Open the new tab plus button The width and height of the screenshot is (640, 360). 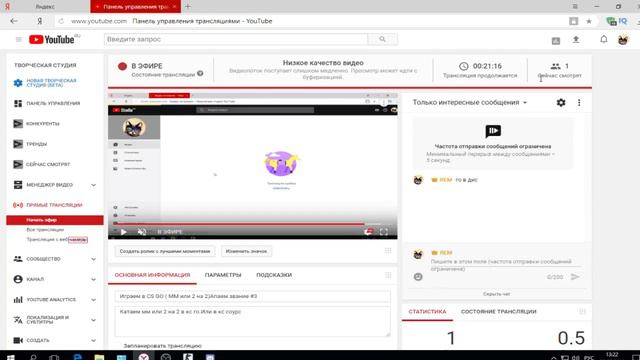click(x=188, y=6)
